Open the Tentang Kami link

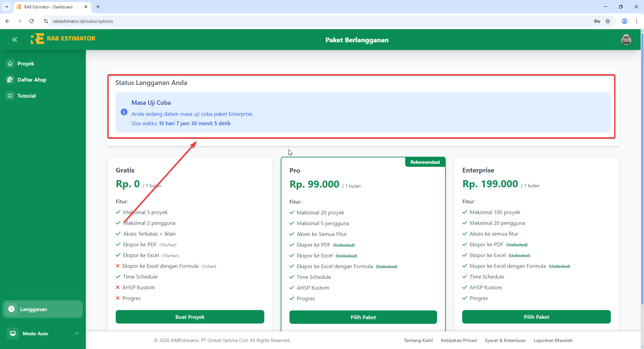pos(418,340)
